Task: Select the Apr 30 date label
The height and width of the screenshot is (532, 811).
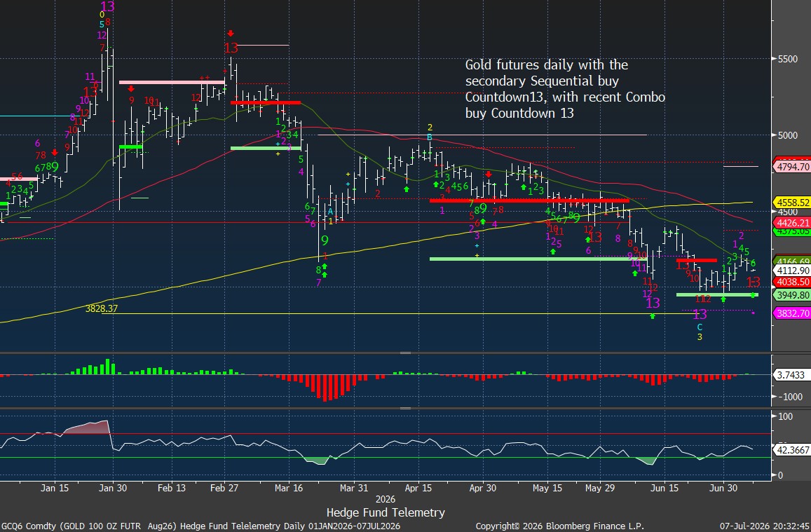Action: pyautogui.click(x=482, y=488)
